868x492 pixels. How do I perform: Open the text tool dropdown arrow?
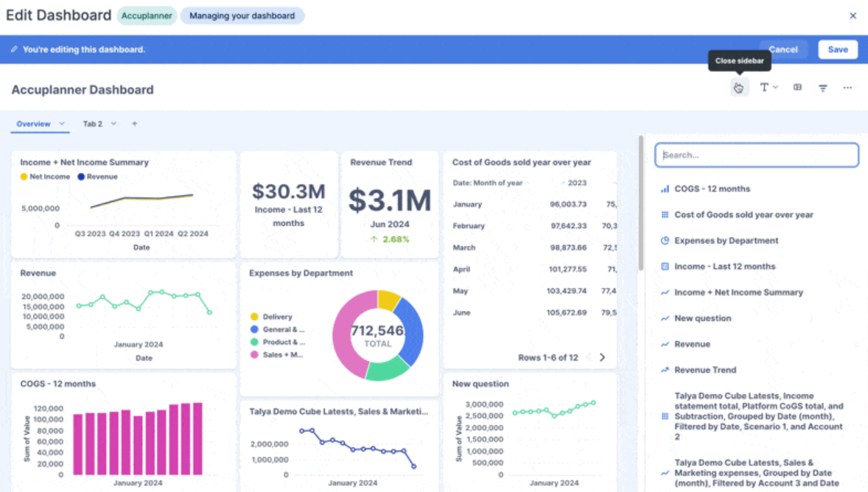(x=775, y=87)
